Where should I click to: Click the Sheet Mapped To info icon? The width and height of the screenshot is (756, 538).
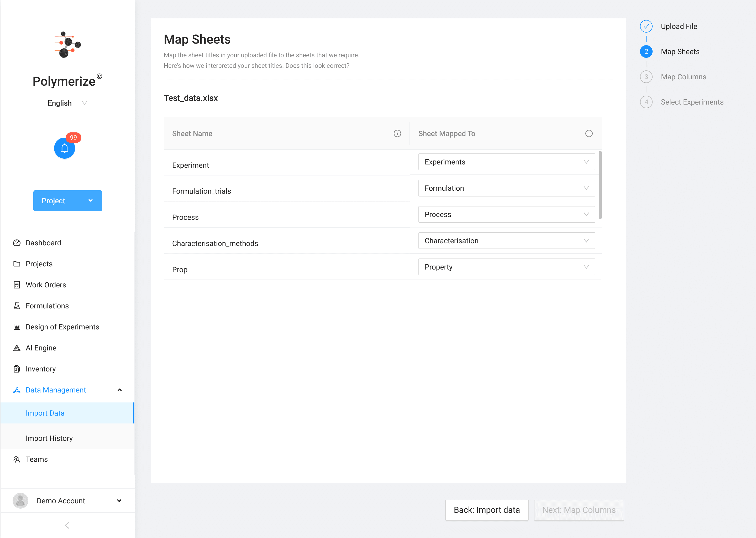589,133
